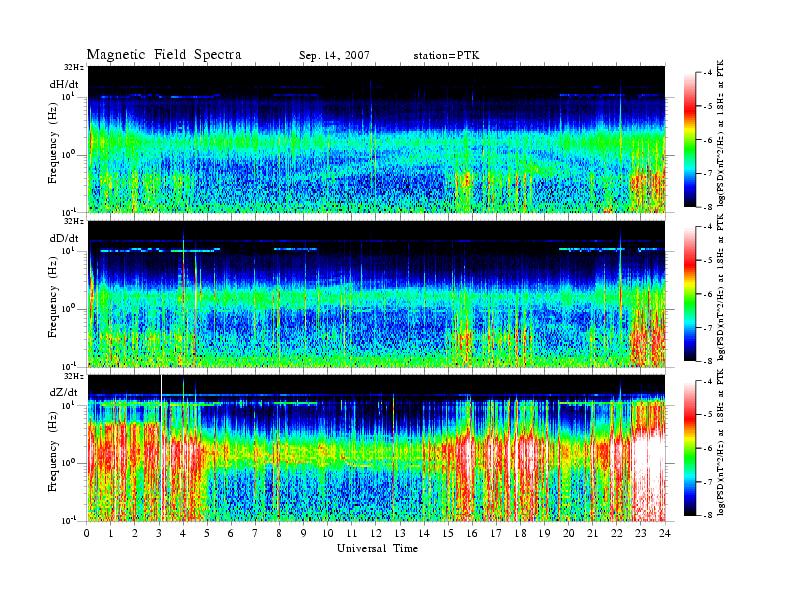
Task: Click hour "23" on the time axis
Action: click(640, 533)
